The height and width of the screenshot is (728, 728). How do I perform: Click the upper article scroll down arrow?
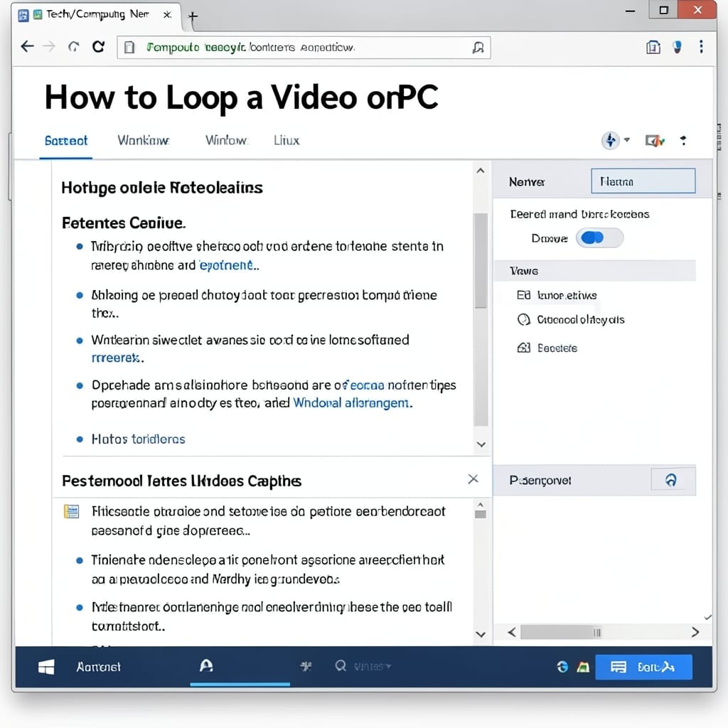click(481, 444)
